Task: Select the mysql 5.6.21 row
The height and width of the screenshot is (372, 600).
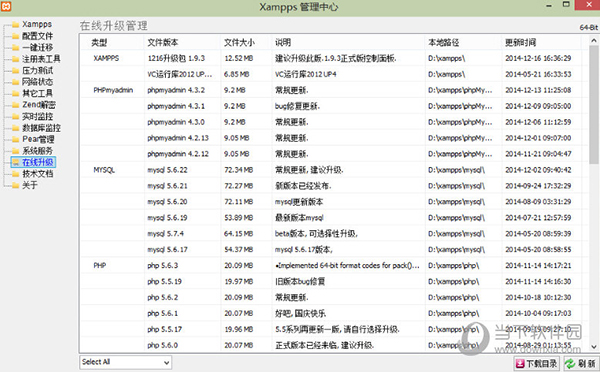Action: 335,186
